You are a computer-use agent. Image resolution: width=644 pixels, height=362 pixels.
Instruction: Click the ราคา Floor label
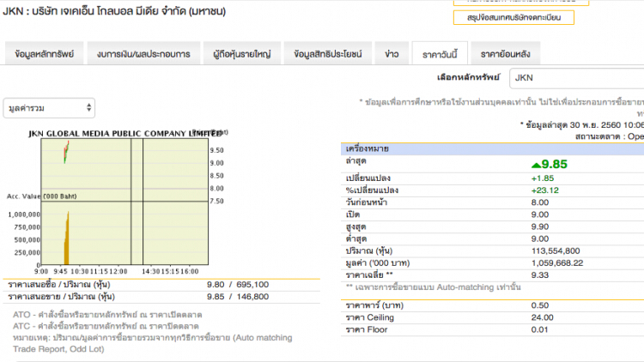point(367,329)
